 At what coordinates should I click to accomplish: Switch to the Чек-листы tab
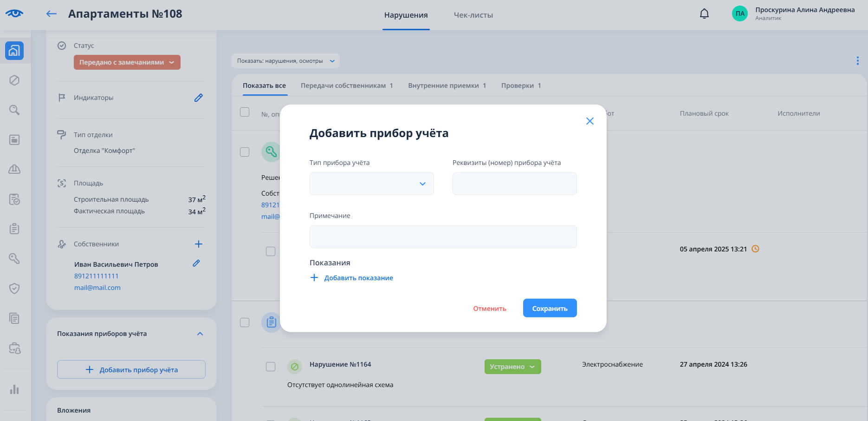coord(473,15)
